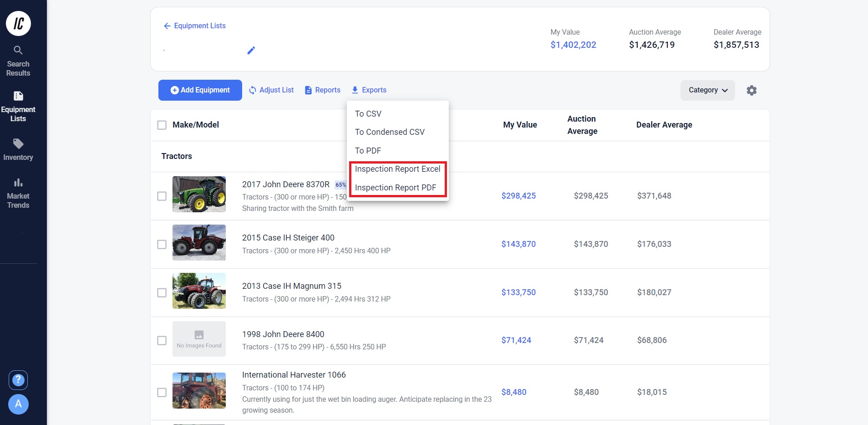868x425 pixels.
Task: Open the user avatar A menu
Action: (18, 404)
